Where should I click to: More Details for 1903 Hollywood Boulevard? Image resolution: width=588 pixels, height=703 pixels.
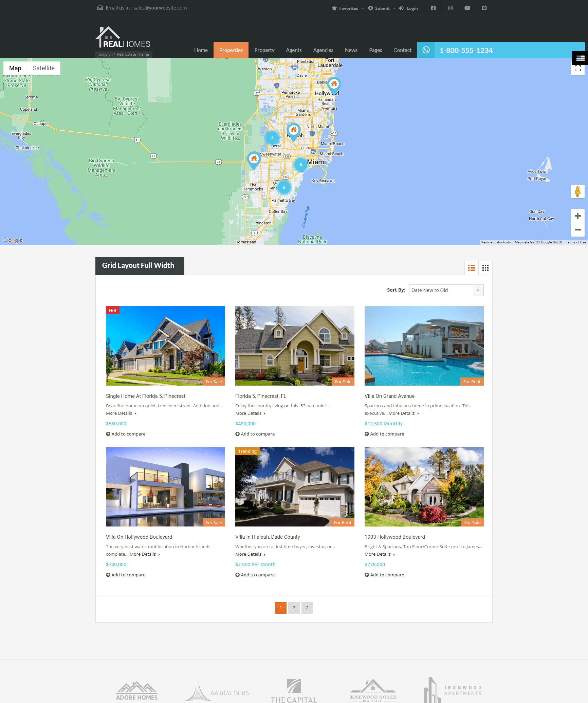[380, 554]
